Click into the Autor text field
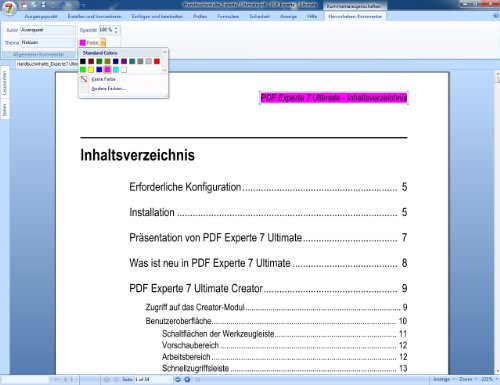 coord(47,30)
